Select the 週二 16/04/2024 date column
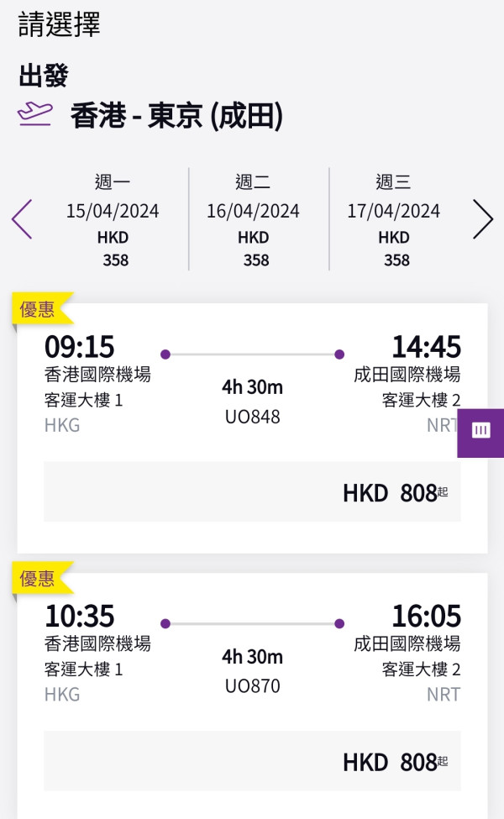This screenshot has width=504, height=819. 255,218
